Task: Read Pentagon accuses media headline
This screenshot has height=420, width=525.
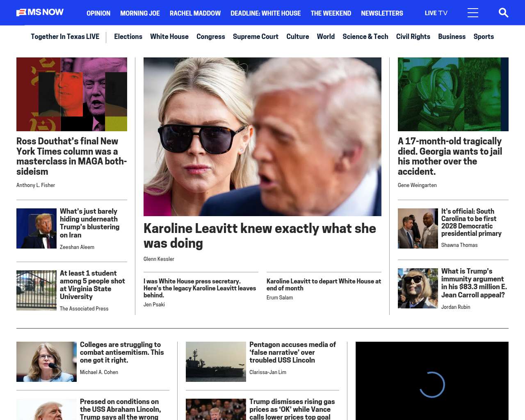Action: point(292,352)
